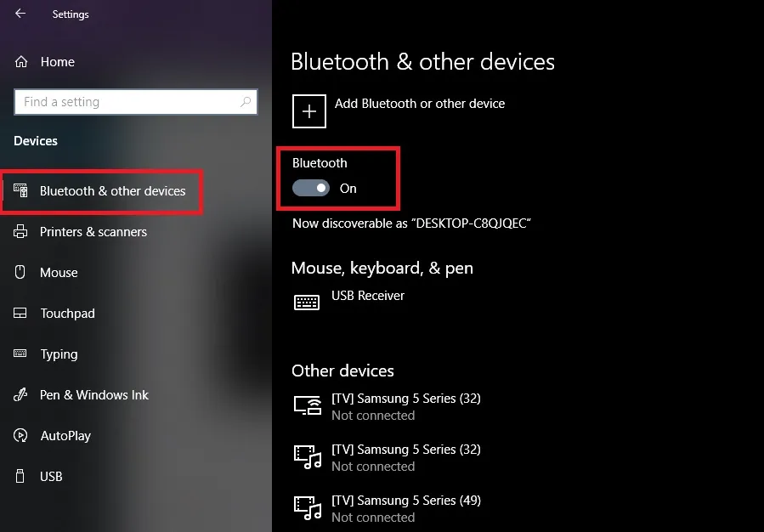
Task: Click the Add Bluetooth or other device button
Action: [308, 110]
